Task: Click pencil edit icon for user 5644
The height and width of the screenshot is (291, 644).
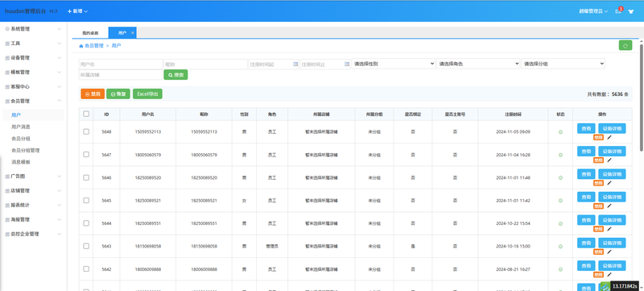Action: click(609, 229)
